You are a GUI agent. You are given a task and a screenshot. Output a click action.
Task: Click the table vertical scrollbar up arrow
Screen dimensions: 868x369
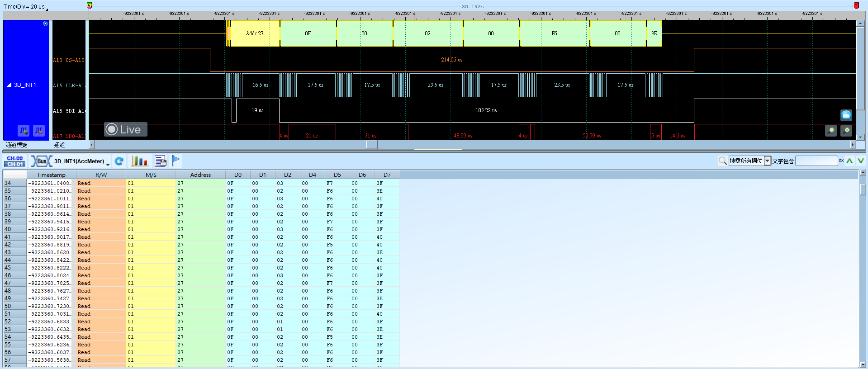(863, 172)
